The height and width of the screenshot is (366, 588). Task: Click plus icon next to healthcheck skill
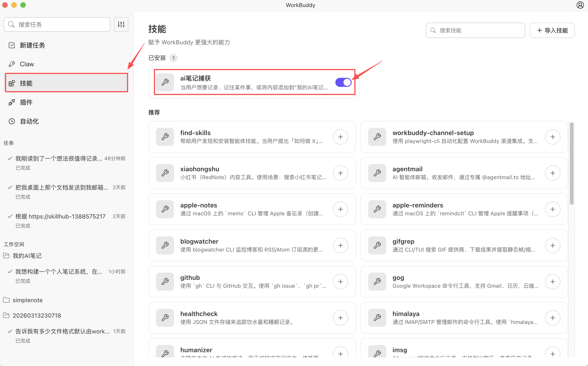click(340, 318)
